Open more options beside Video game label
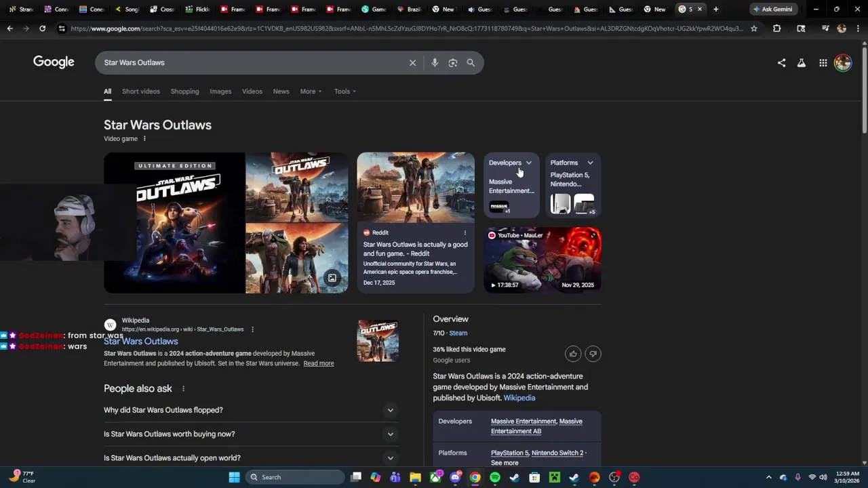Viewport: 868px width, 488px height. coord(144,139)
